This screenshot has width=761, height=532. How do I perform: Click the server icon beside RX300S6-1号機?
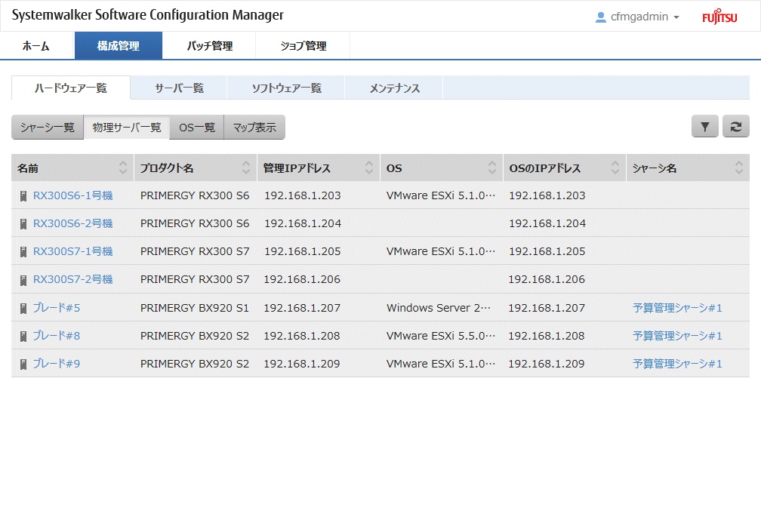point(23,196)
